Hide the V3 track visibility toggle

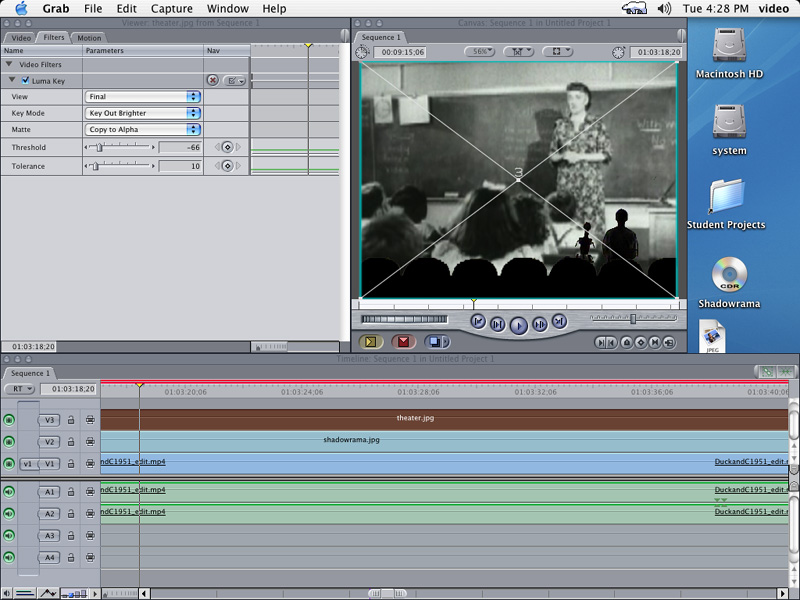pos(10,420)
